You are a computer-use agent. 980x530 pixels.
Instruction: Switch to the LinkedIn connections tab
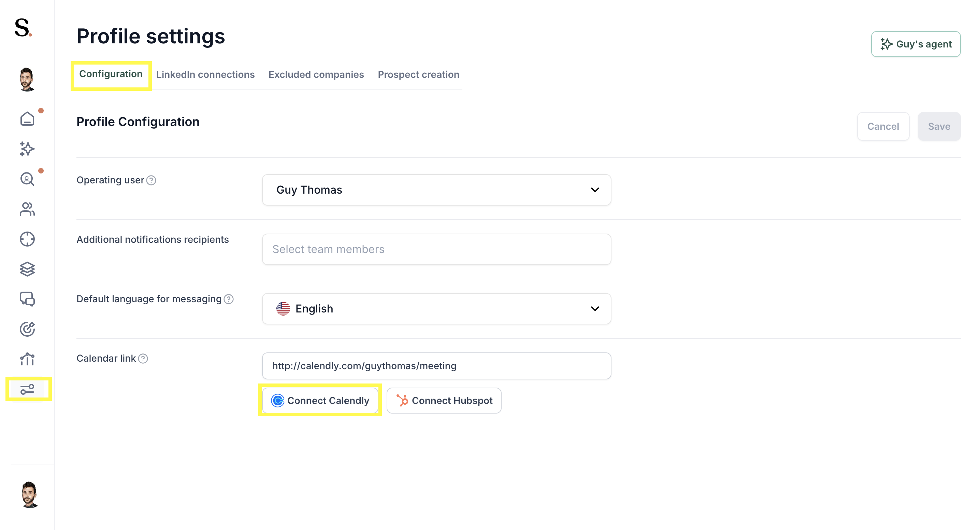(x=205, y=75)
